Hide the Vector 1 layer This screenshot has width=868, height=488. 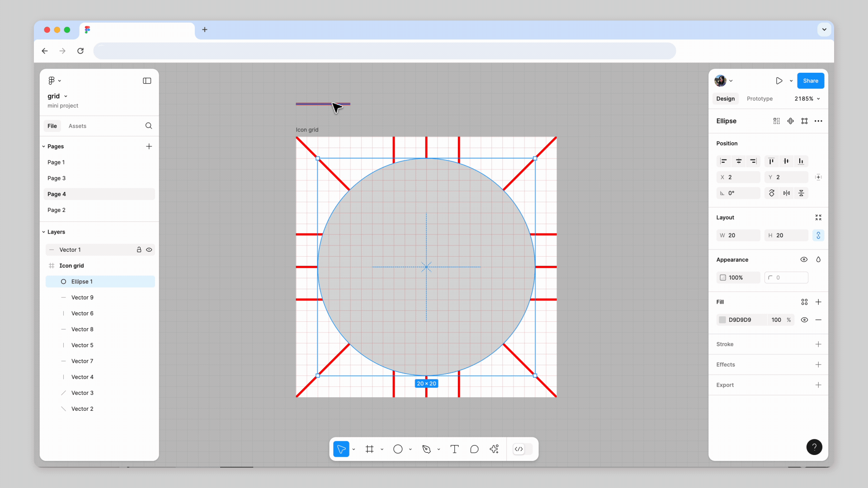tap(149, 250)
